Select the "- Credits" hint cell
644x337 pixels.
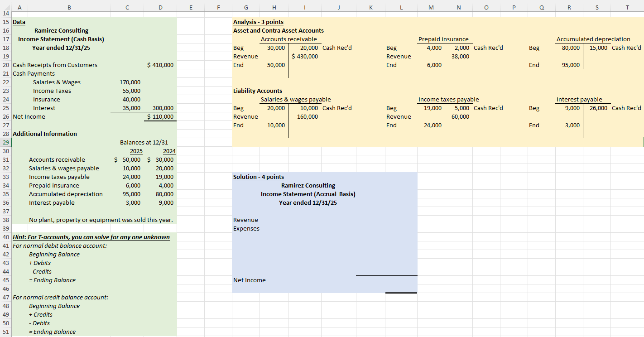coord(40,271)
